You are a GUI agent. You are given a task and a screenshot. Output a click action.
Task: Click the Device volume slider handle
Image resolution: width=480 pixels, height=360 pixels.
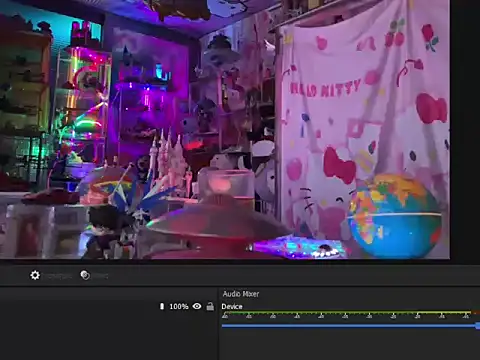click(x=478, y=325)
